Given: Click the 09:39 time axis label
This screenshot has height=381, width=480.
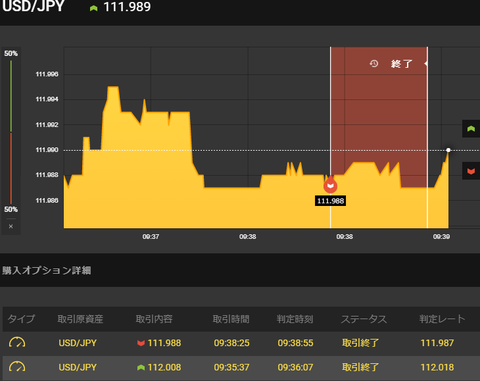Looking at the screenshot, I should pos(441,237).
